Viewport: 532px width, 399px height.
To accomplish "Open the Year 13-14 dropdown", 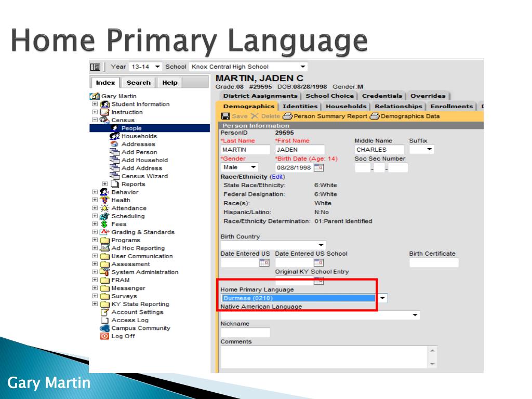I will coord(145,66).
